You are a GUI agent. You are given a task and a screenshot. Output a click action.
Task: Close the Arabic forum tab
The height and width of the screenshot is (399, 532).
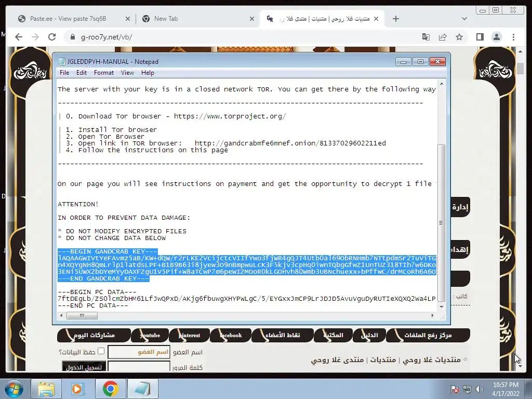(376, 19)
